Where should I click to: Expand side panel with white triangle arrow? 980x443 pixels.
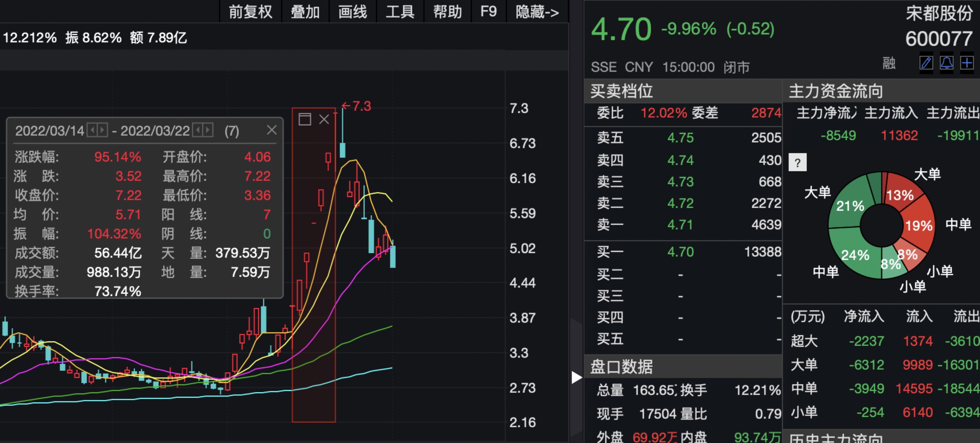point(576,377)
